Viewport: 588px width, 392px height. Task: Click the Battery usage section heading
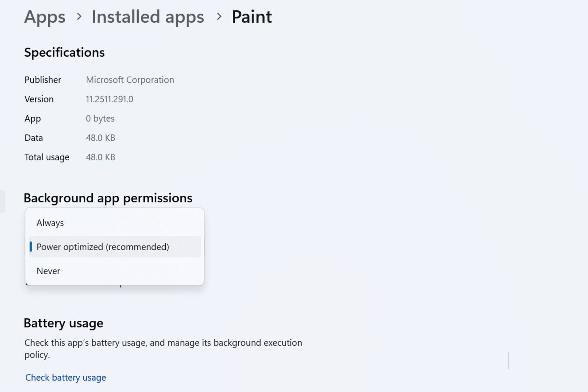[x=63, y=323]
